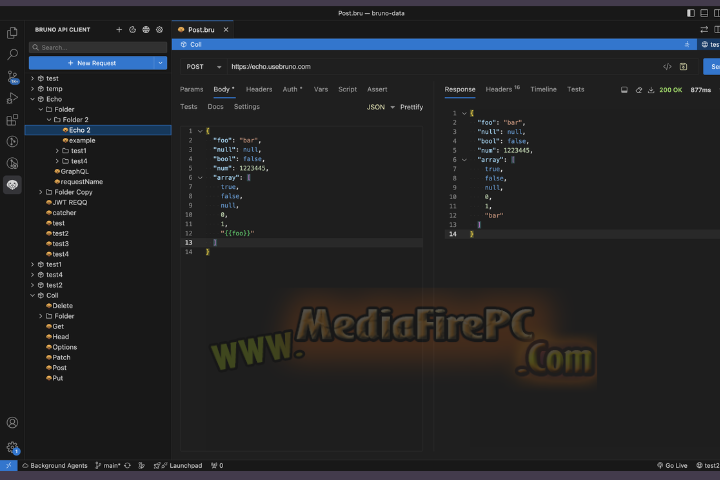Open the Vars tab
Viewport: 720px width, 480px height.
pyautogui.click(x=321, y=90)
